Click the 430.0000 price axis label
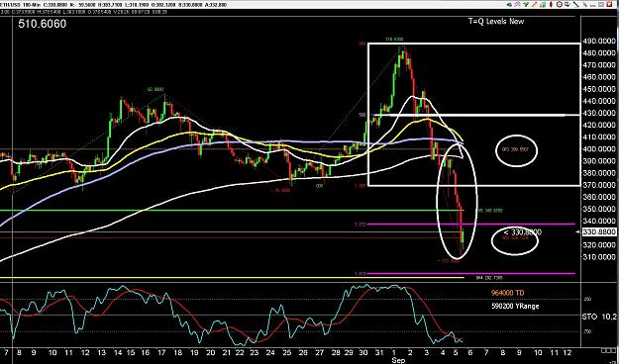Viewport: 619px width, 364px height. tap(599, 113)
